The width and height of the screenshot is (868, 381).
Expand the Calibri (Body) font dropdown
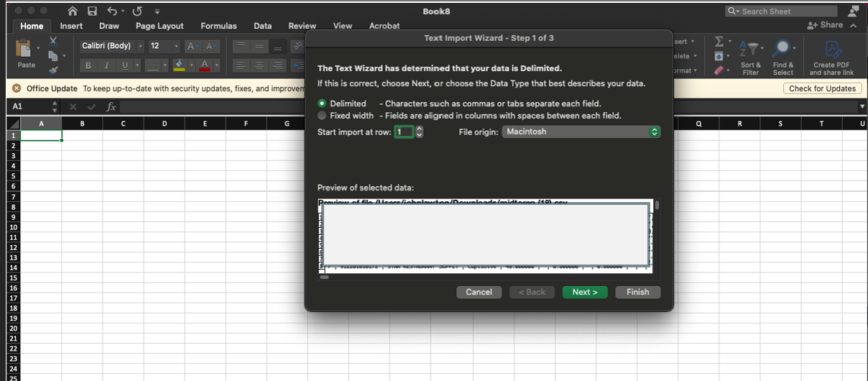point(139,46)
